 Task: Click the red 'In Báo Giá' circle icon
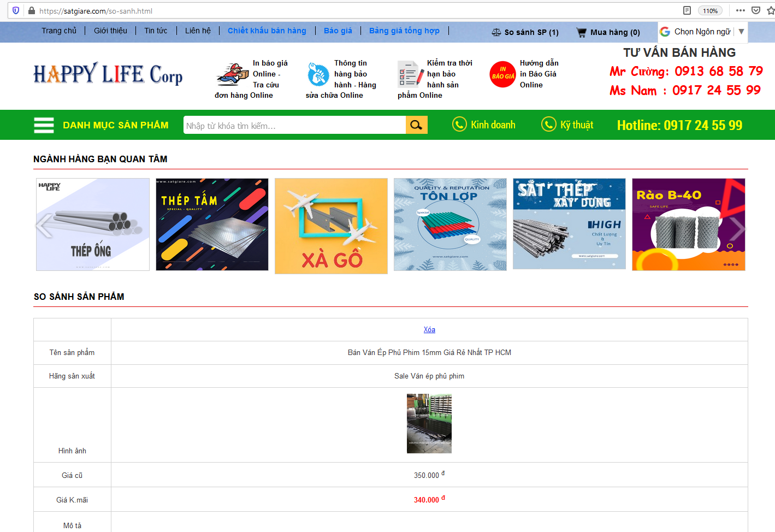pyautogui.click(x=502, y=74)
